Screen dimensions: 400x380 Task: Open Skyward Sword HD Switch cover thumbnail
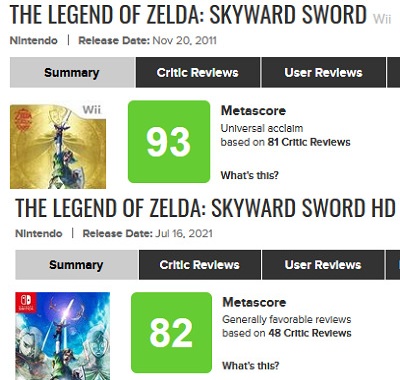coord(62,336)
